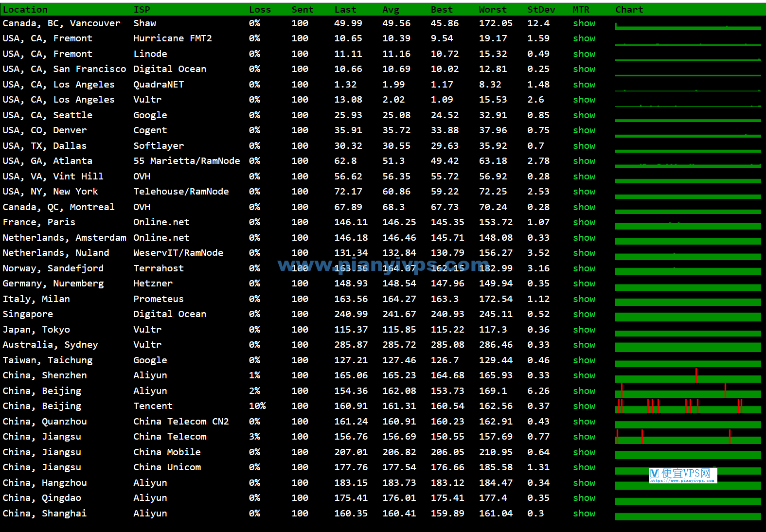
Task: Select 3% loss value for Jiangsu Telecom
Action: 254,437
